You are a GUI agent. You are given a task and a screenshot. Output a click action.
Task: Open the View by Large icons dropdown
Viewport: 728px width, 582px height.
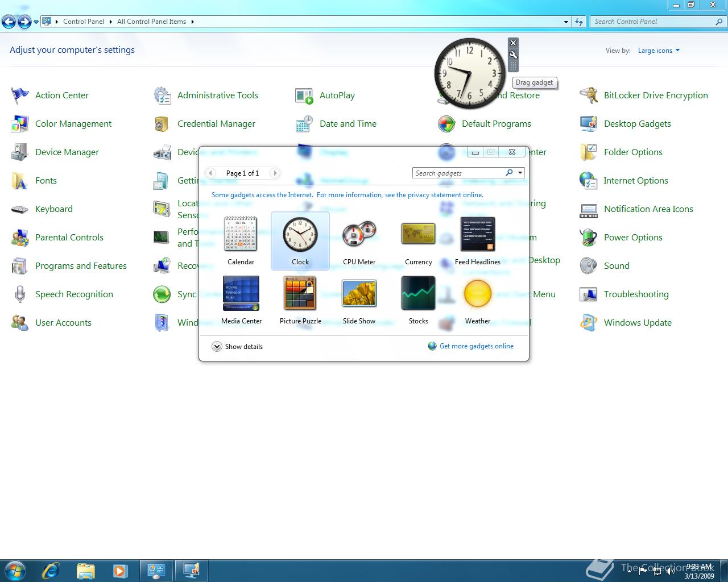click(659, 51)
